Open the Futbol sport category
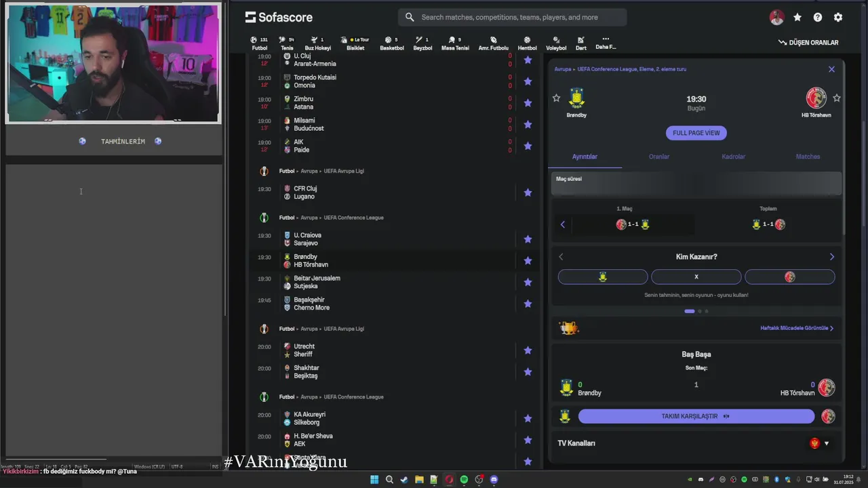 [x=260, y=43]
